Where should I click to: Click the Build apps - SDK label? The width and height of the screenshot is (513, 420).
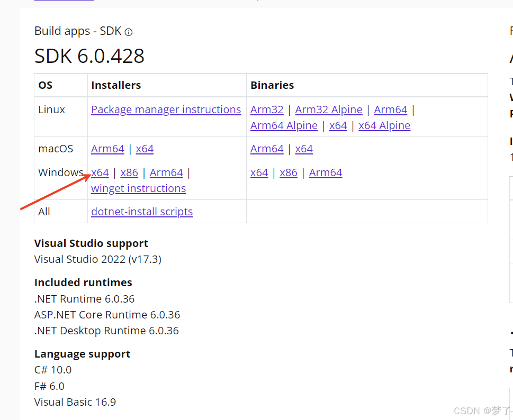tap(78, 31)
